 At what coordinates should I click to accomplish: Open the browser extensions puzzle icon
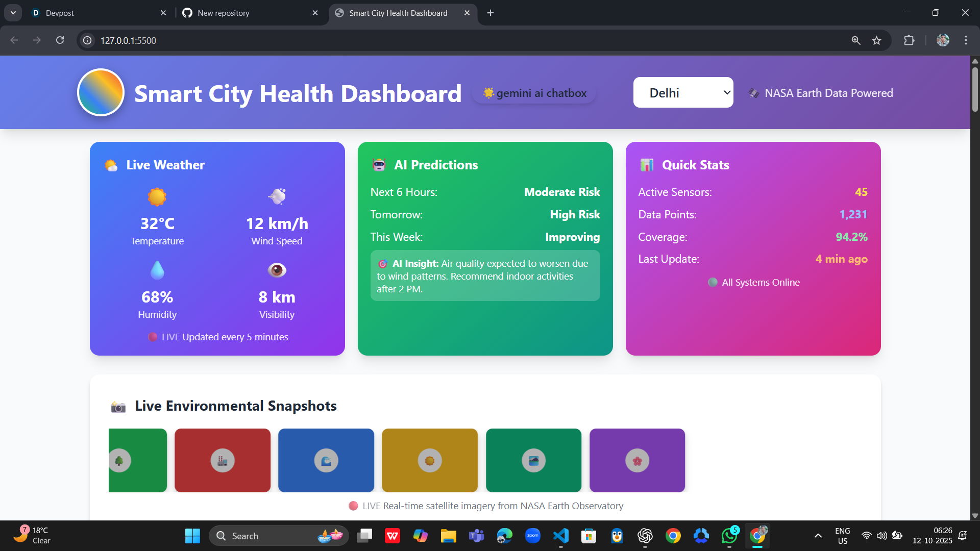coord(909,40)
